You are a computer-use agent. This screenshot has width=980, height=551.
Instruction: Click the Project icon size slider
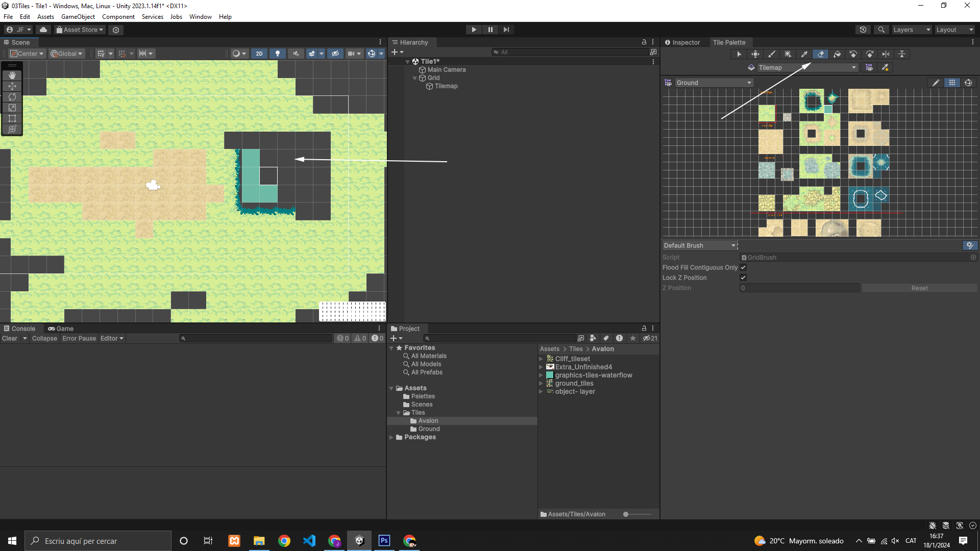click(x=626, y=514)
